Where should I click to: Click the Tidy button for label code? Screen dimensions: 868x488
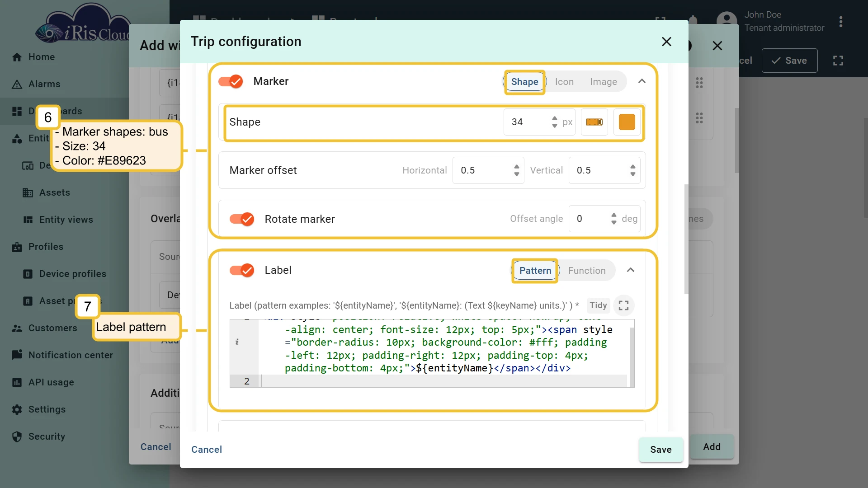pos(598,305)
